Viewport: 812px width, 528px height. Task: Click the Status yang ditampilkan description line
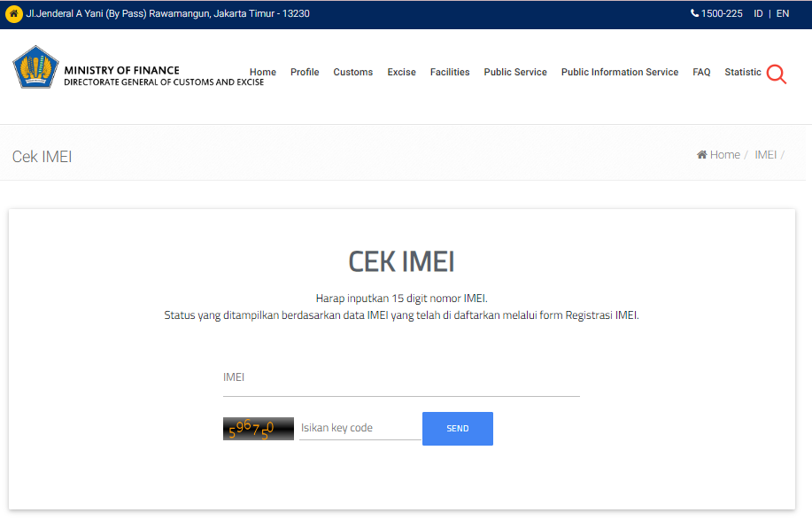click(401, 315)
